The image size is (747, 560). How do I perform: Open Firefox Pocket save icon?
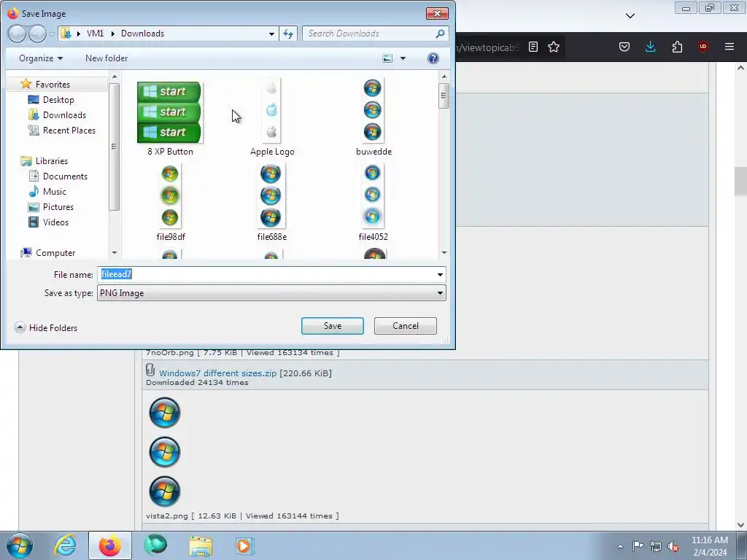(x=624, y=47)
